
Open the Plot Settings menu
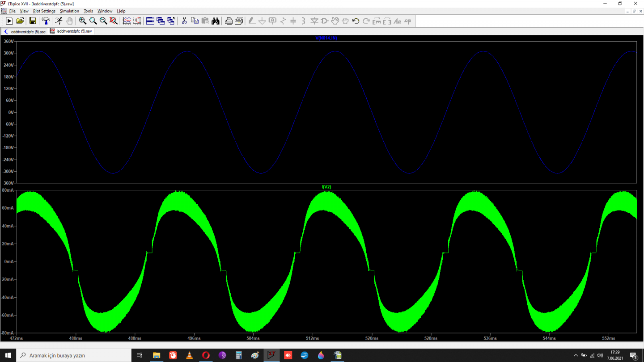pyautogui.click(x=44, y=11)
